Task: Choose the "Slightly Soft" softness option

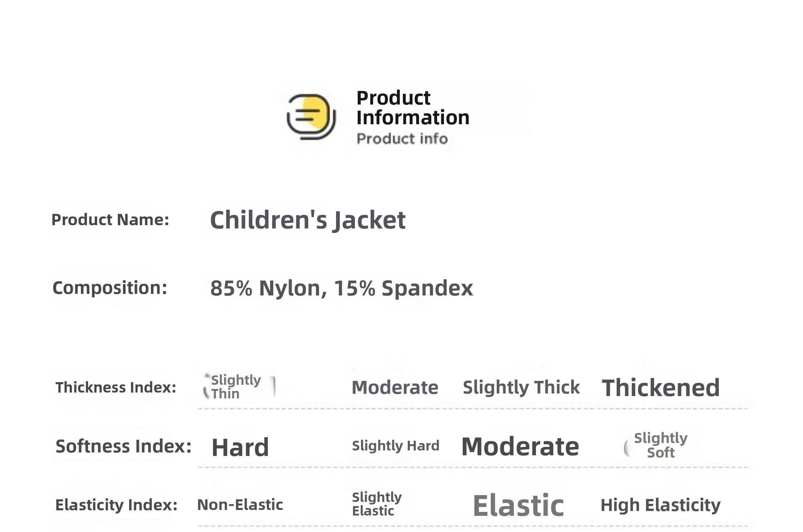Action: (661, 445)
